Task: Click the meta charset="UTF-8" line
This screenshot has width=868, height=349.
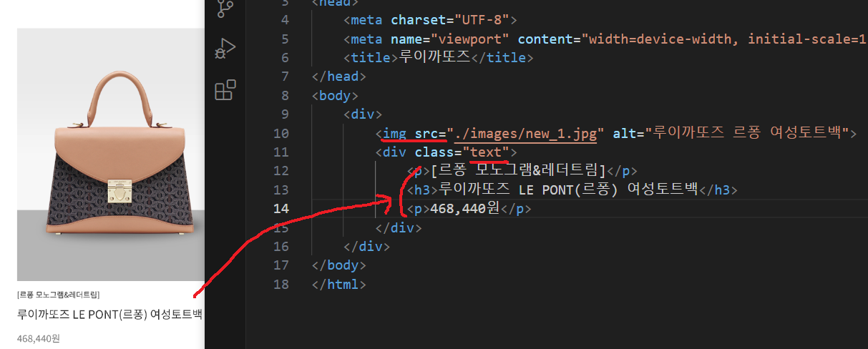Action: click(430, 19)
